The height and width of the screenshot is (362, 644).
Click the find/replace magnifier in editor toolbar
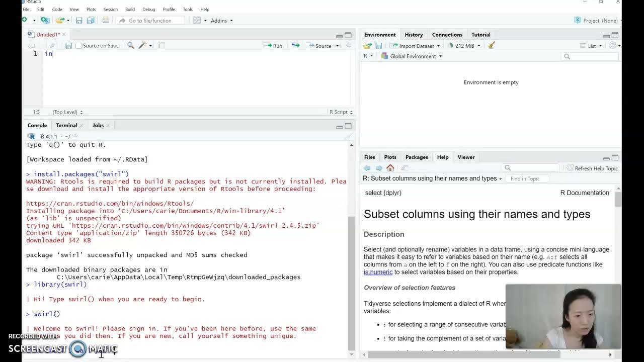(131, 46)
